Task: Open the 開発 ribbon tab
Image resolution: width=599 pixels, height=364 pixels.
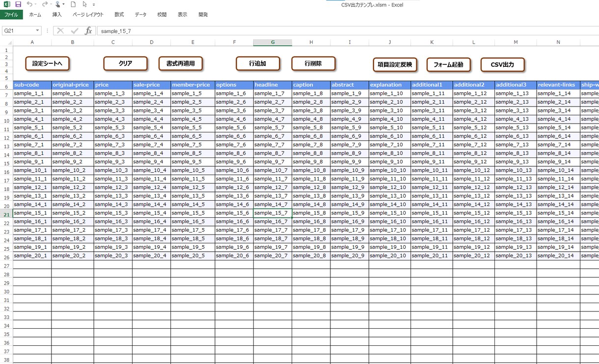Action: coord(203,15)
